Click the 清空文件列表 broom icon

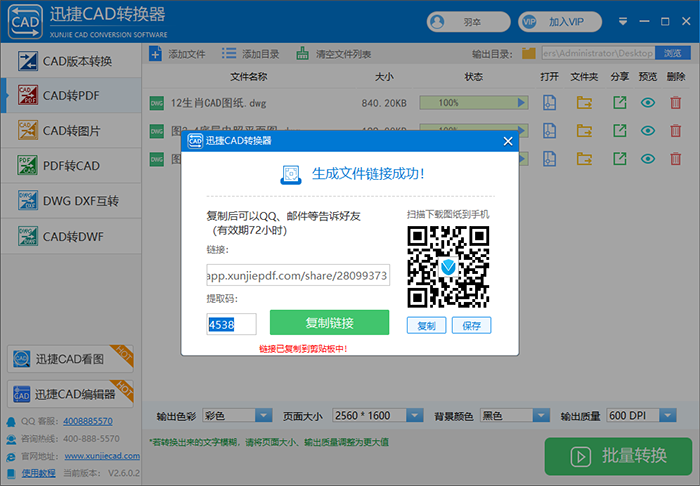tap(302, 54)
